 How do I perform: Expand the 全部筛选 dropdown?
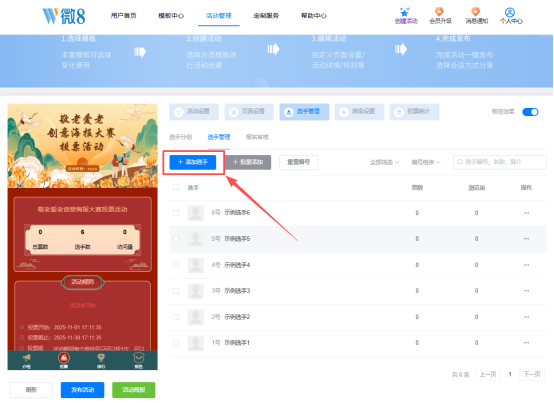click(x=384, y=162)
